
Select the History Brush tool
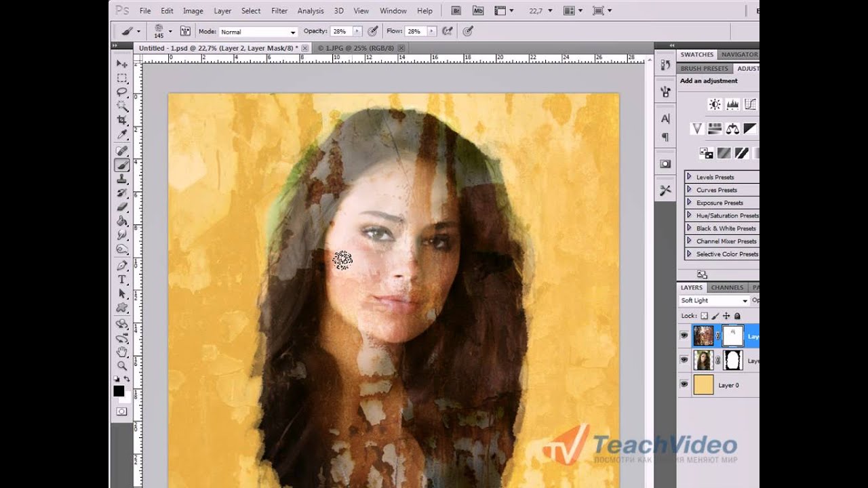[x=122, y=193]
